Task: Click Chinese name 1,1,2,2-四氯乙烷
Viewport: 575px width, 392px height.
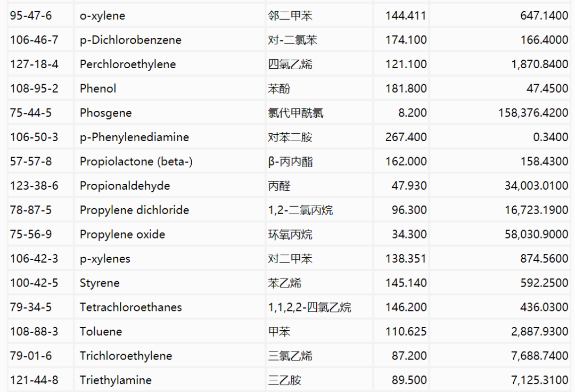Action: 309,307
